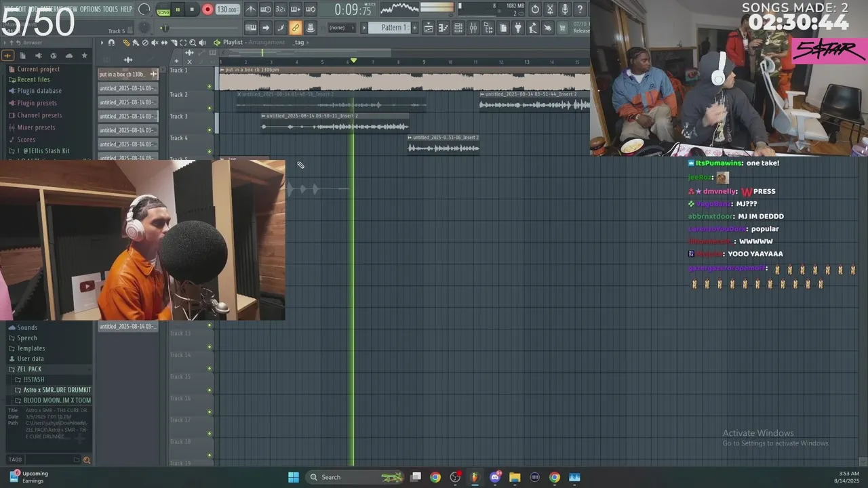The height and width of the screenshot is (488, 868).
Task: Open the _tag arrangement breadcrumb
Action: (x=298, y=43)
